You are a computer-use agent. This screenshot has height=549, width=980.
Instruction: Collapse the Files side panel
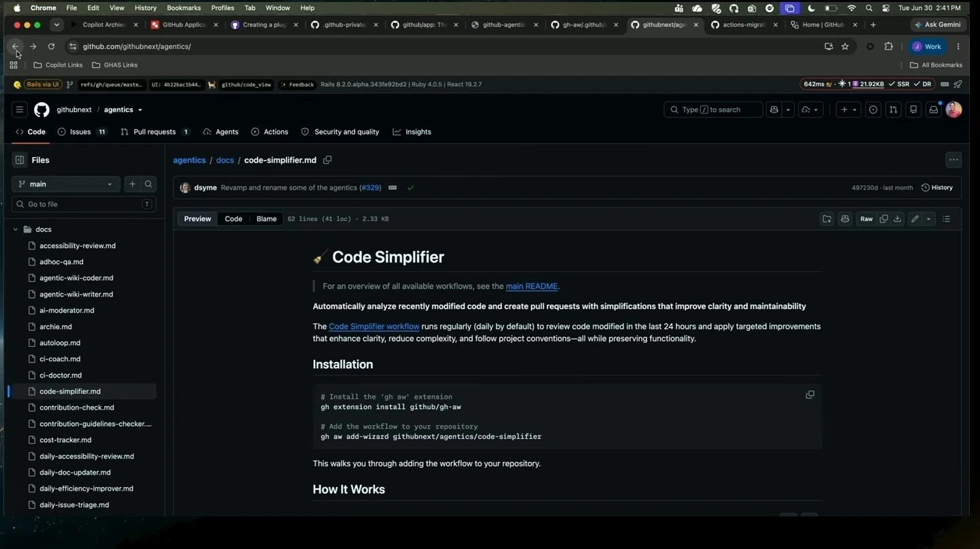pos(20,160)
